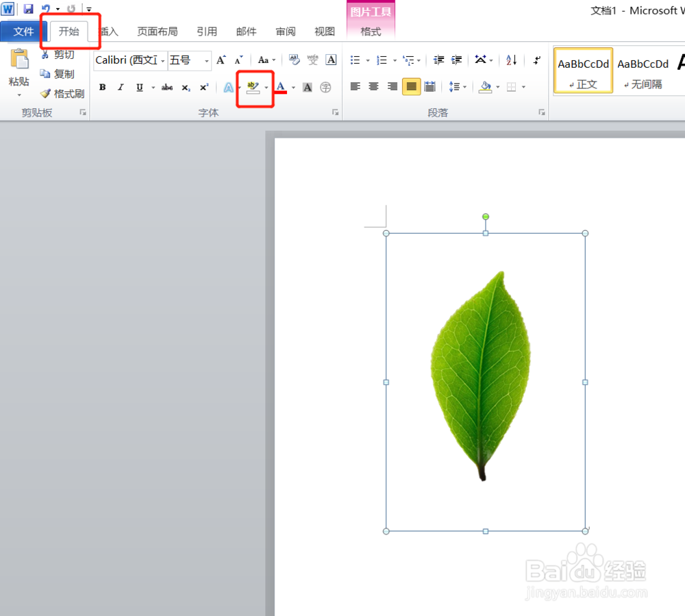Open the font color dropdown arrow
This screenshot has height=616, width=685.
click(x=293, y=88)
